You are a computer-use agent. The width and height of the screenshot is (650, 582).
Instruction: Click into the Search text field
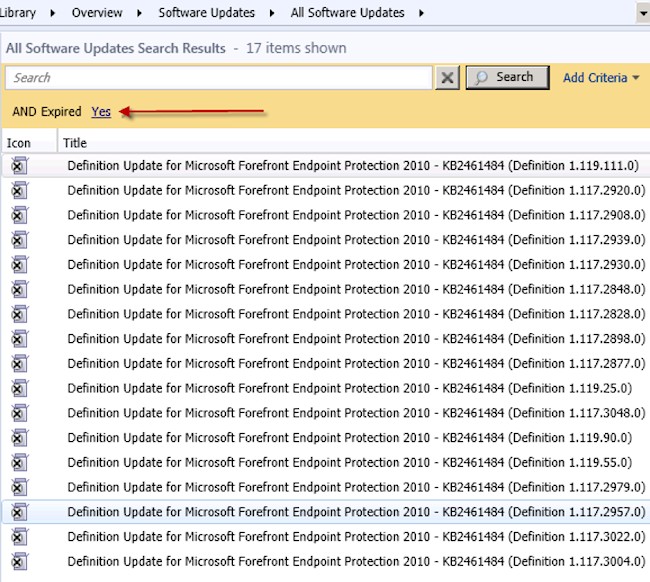coord(218,78)
